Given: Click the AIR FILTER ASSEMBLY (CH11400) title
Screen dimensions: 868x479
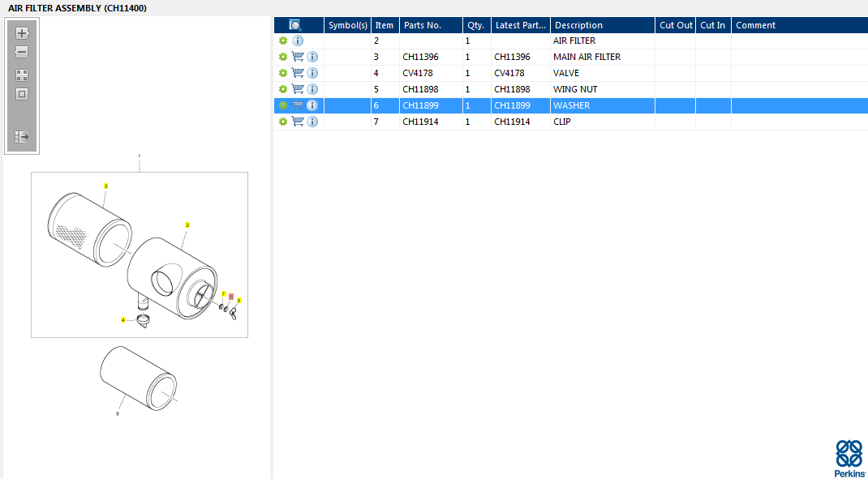Looking at the screenshot, I should coord(78,8).
